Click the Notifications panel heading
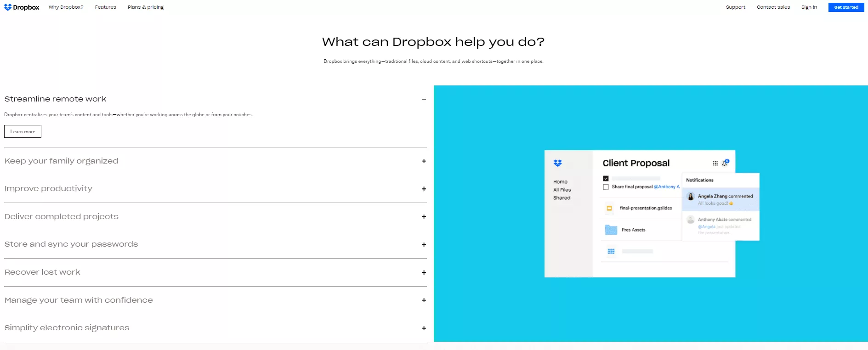868x350 pixels. [x=700, y=180]
